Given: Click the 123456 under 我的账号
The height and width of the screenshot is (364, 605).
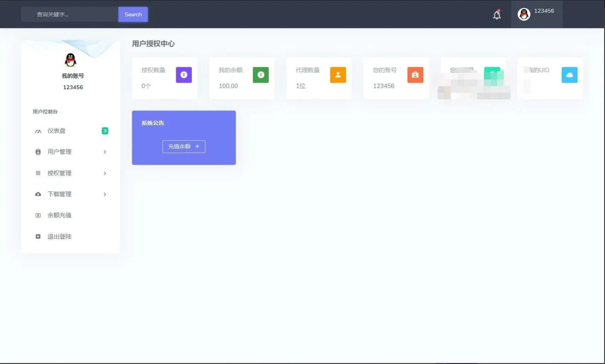Looking at the screenshot, I should point(73,87).
